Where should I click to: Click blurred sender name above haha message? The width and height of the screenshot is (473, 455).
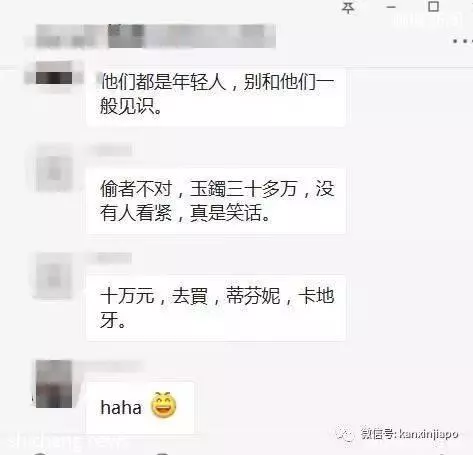pyautogui.click(x=115, y=365)
